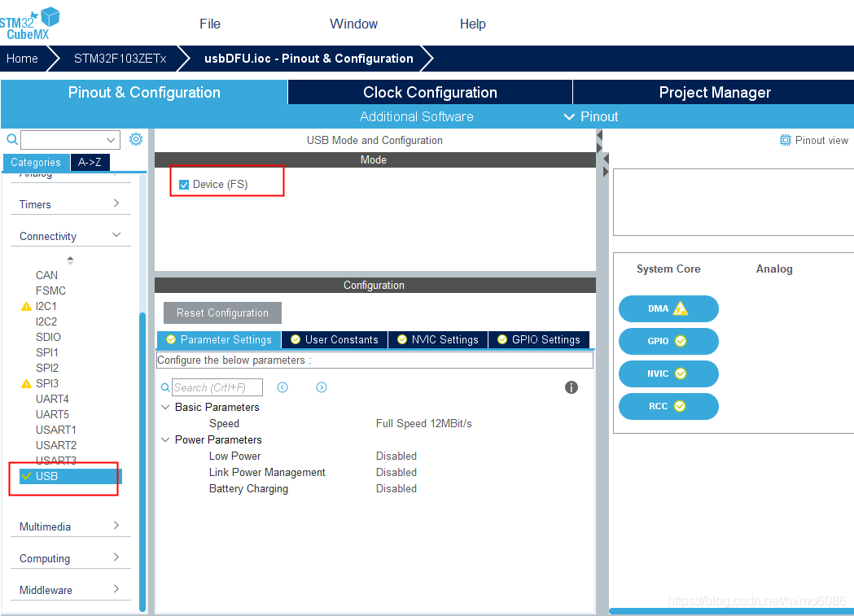This screenshot has height=616, width=854.
Task: Open the GPIO system core button
Action: pyautogui.click(x=668, y=341)
